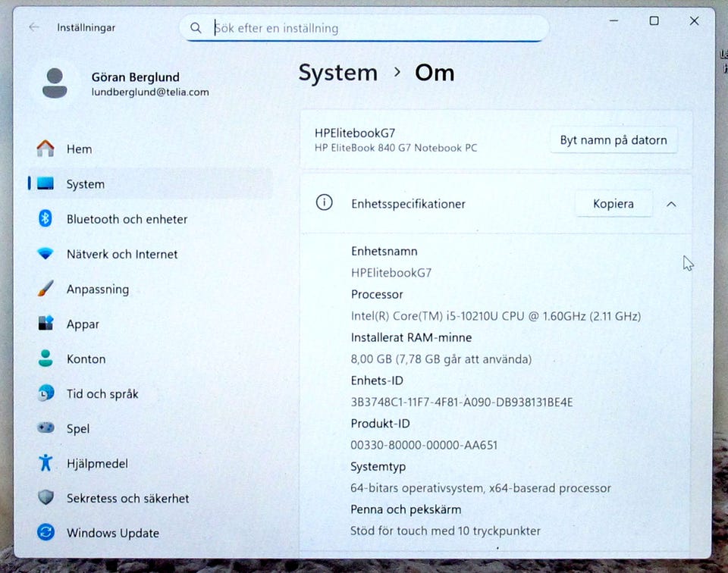Collapse the Enhetsspecifikationer section chevron
The height and width of the screenshot is (573, 728).
(671, 204)
